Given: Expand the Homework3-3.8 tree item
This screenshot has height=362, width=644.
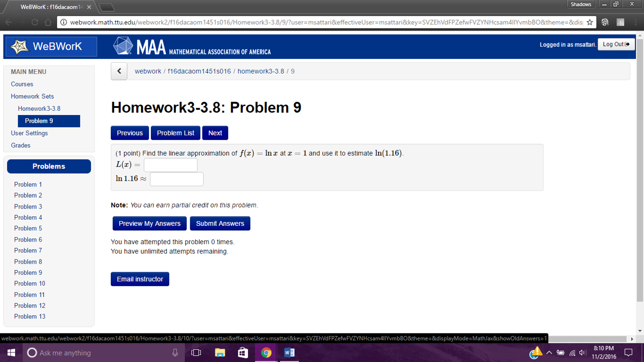Looking at the screenshot, I should (x=39, y=108).
